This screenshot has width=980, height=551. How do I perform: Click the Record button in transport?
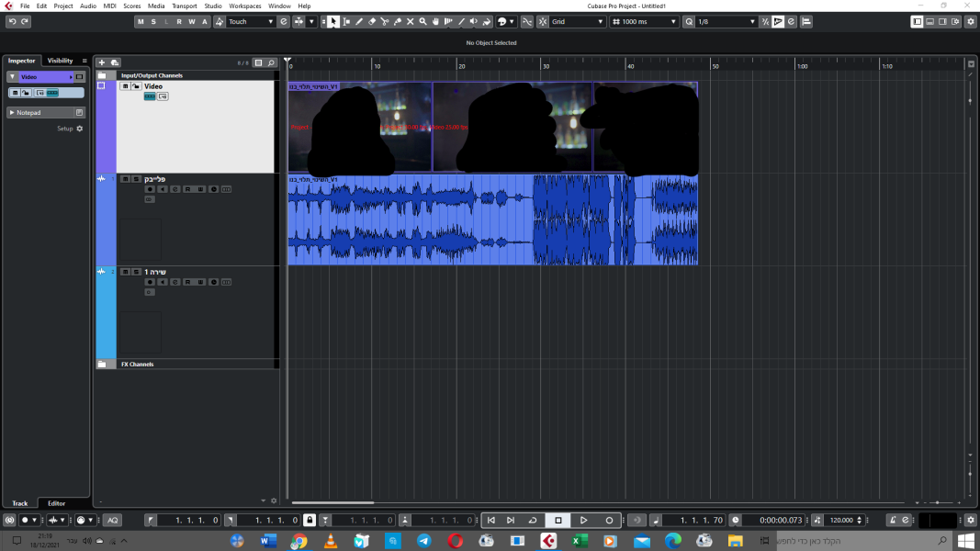[609, 520]
